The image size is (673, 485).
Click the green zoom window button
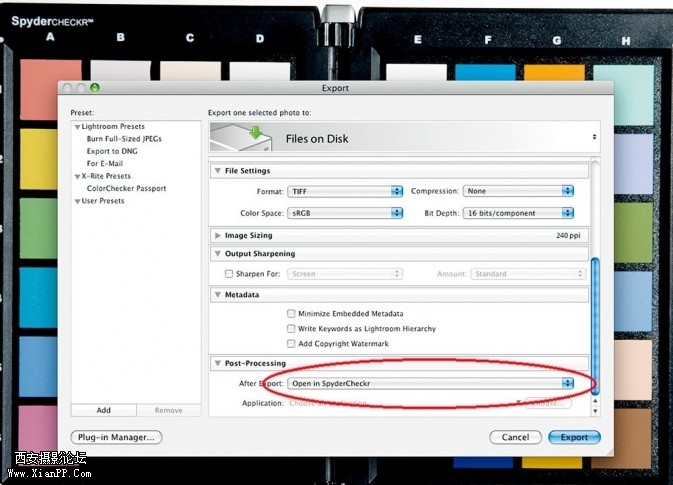[x=94, y=88]
